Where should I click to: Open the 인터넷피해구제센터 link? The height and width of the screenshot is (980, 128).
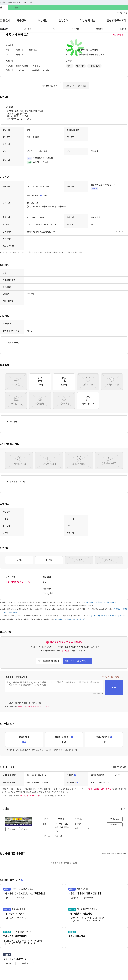click(x=34, y=707)
